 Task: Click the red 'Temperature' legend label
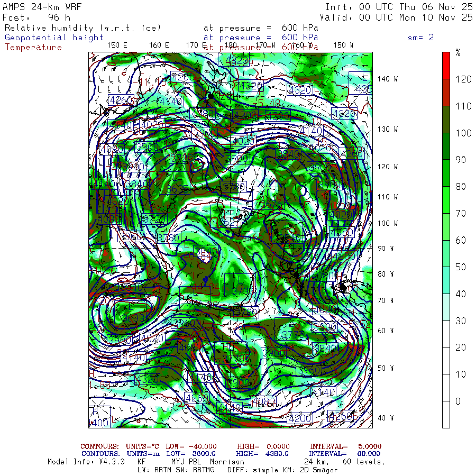33,47
